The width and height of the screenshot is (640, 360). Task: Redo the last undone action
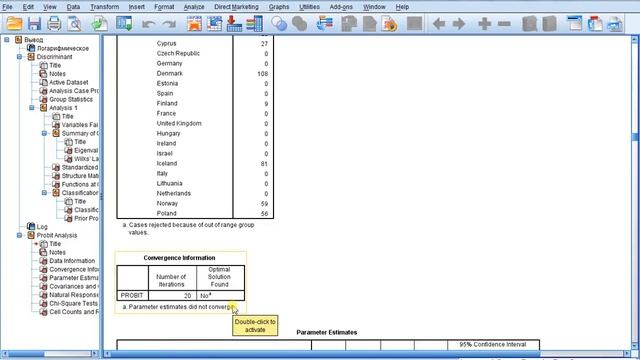tap(169, 24)
